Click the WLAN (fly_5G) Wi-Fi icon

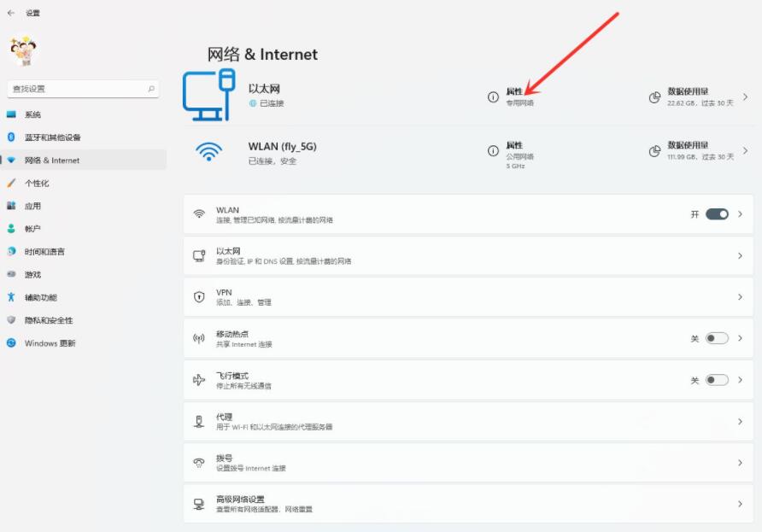pos(209,152)
